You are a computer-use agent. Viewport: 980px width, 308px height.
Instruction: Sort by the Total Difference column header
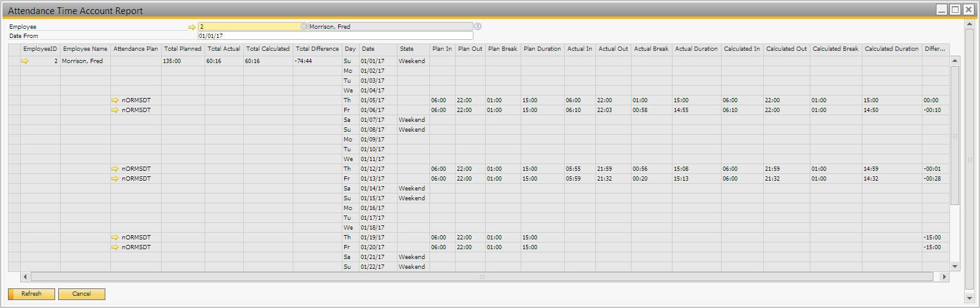pos(317,49)
